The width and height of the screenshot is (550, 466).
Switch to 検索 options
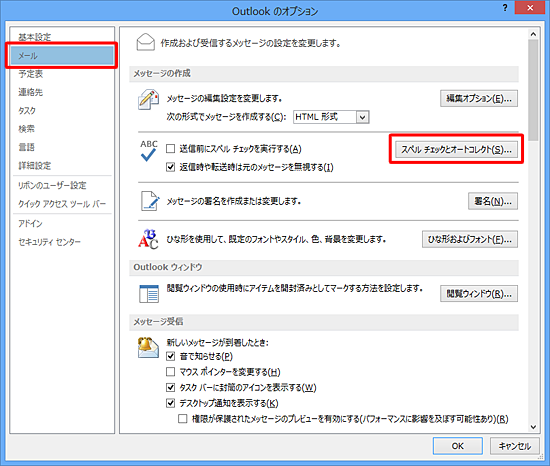pos(62,129)
